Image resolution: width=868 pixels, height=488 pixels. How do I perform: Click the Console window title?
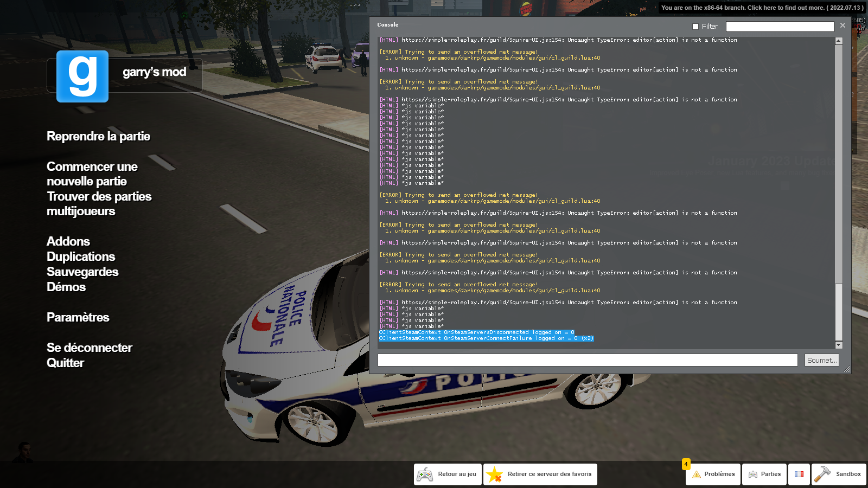[x=388, y=25]
